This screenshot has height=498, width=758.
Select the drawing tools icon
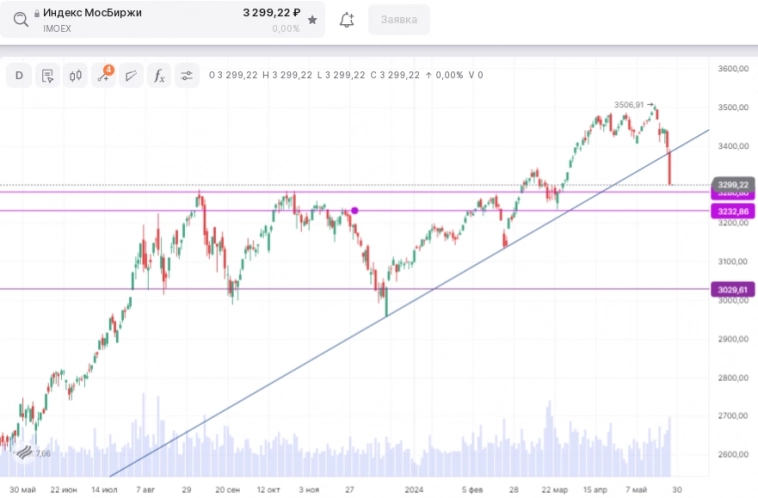(x=131, y=75)
